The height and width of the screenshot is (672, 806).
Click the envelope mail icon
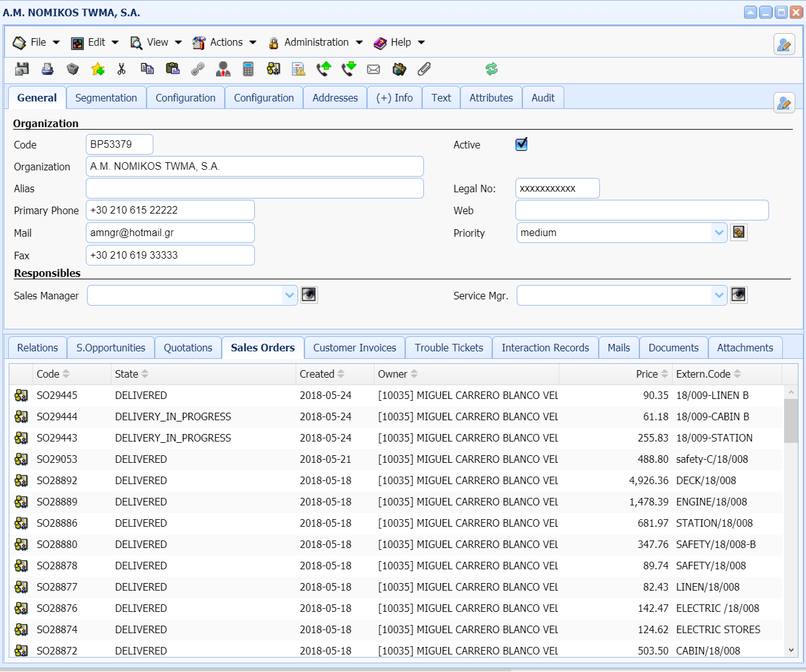374,70
